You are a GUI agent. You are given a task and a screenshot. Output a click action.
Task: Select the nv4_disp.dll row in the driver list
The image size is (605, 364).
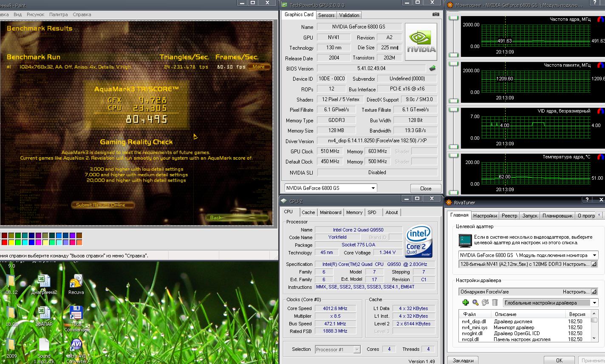pos(524,322)
